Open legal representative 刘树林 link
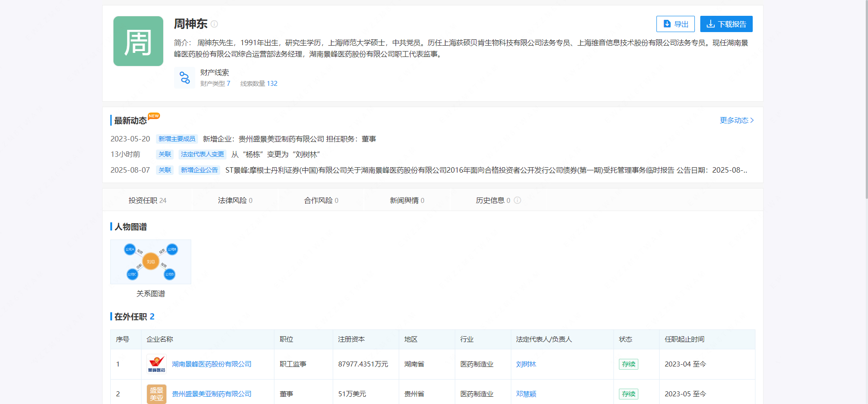 (x=526, y=364)
